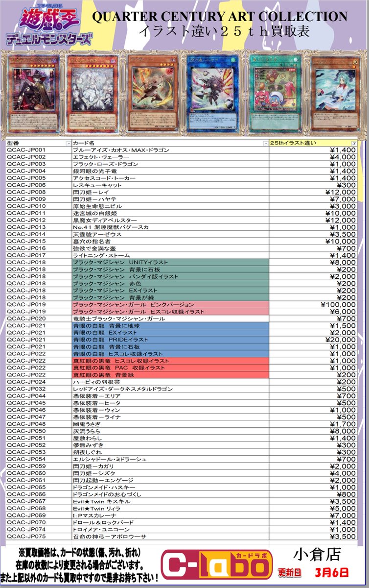Select red row 真紅眼の黒竜 背景緑

170,375
